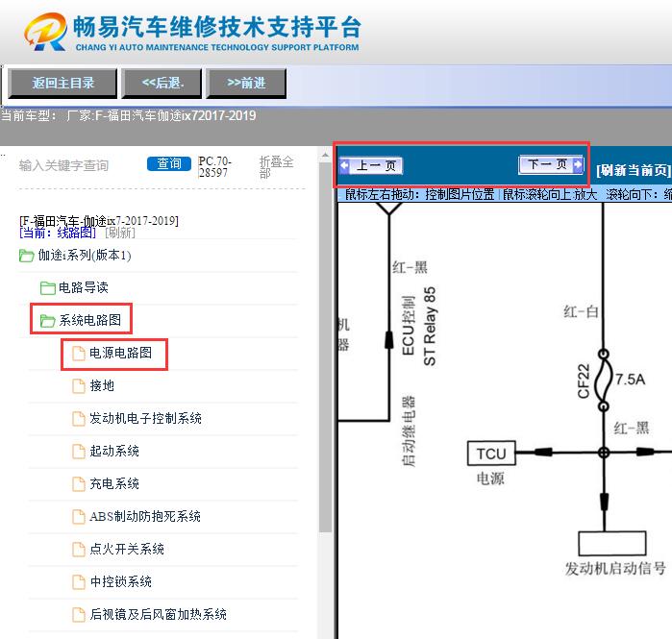Open the 接地 document

coord(102,386)
